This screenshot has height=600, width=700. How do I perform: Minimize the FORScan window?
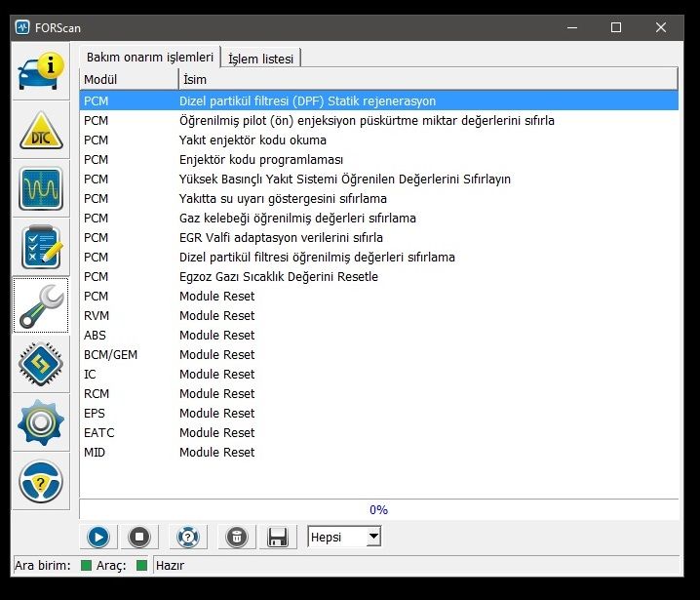coord(572,27)
